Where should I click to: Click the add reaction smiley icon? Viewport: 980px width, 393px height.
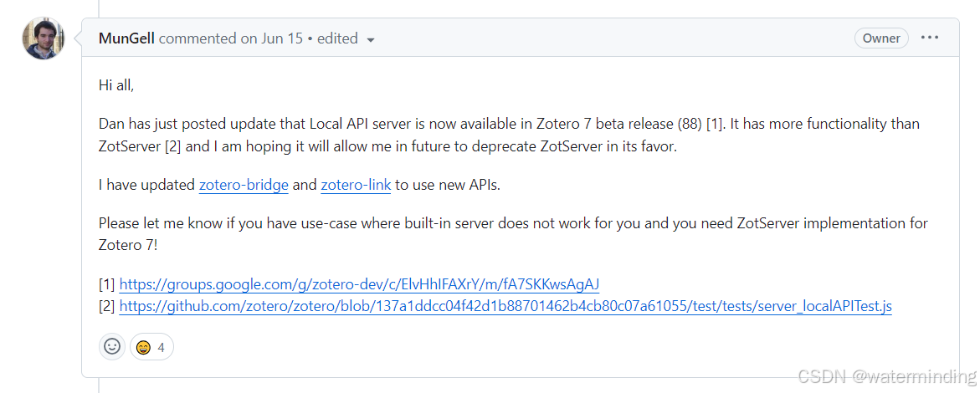(112, 346)
